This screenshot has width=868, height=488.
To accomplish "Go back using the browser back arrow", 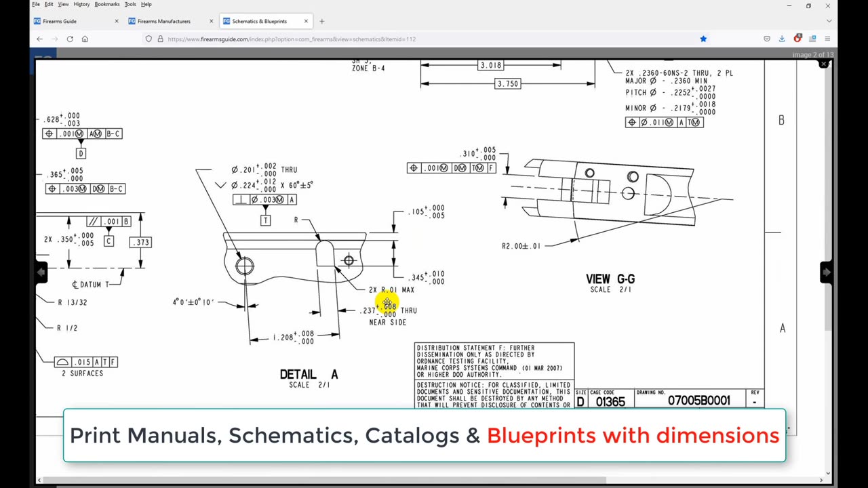I will point(39,39).
